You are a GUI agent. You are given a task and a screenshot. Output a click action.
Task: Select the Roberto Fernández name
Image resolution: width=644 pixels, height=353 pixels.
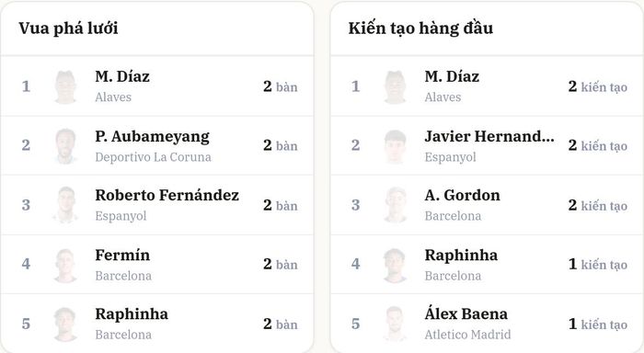pyautogui.click(x=167, y=195)
